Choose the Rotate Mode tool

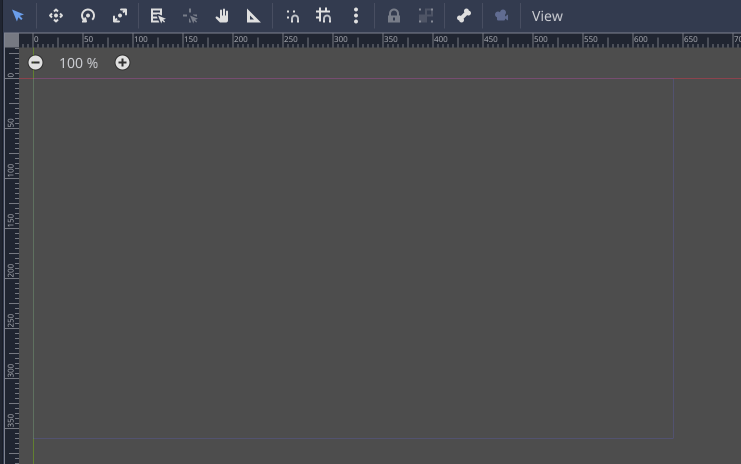point(88,16)
